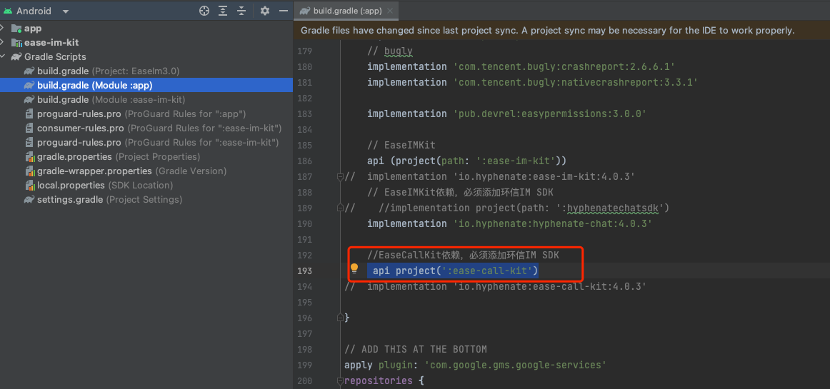This screenshot has width=830, height=390.
Task: Hide the project tool window
Action: [283, 11]
